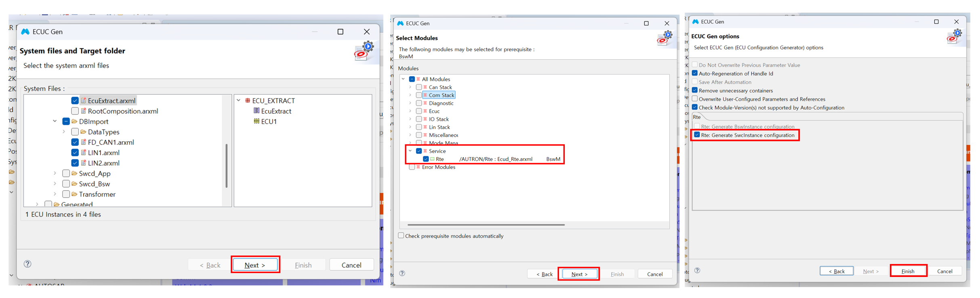This screenshot has height=298, width=980.
Task: Click the help icon in ECUC Gen options dialog
Action: point(697,270)
